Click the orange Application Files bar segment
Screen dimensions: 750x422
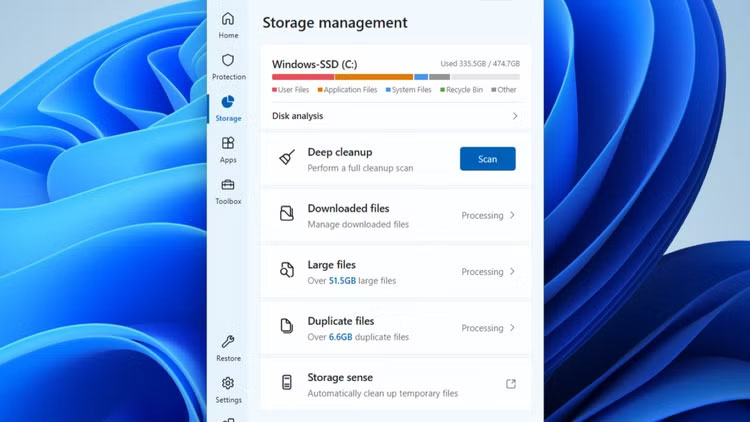point(374,77)
